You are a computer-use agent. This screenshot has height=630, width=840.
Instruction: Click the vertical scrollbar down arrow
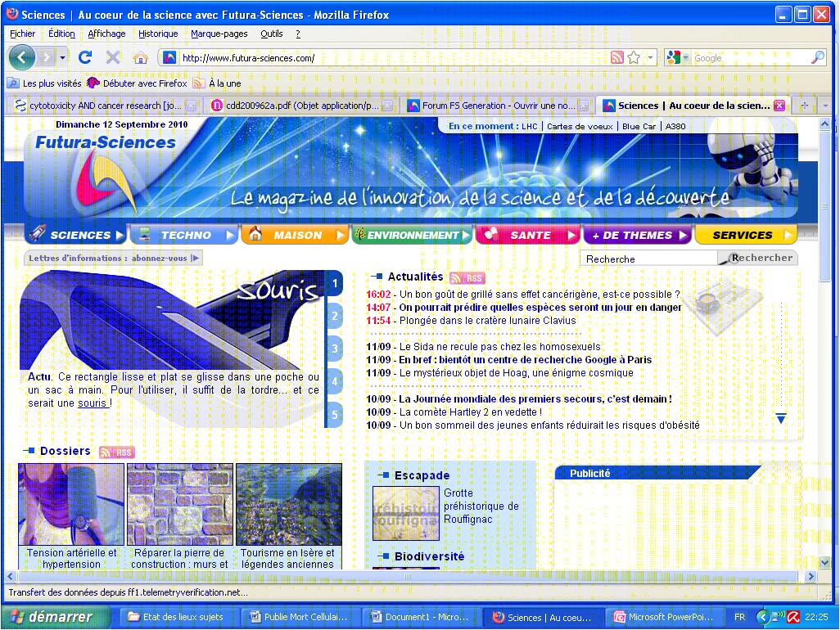click(x=825, y=563)
